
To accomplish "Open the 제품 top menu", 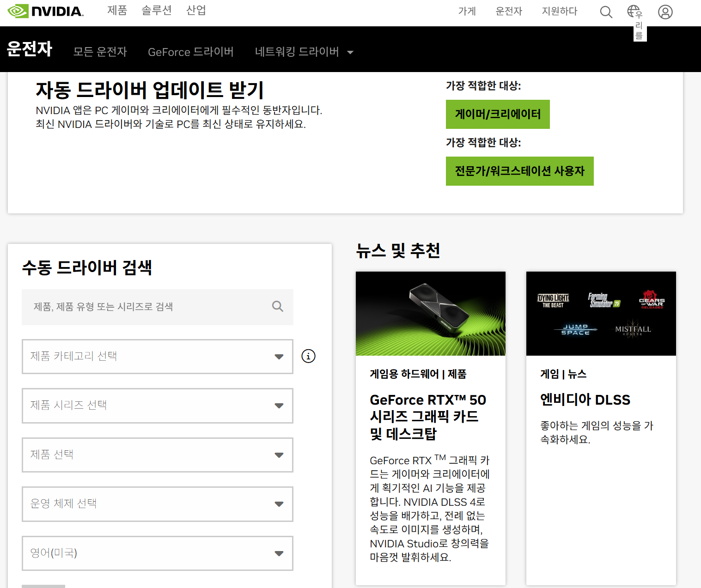I will point(117,10).
